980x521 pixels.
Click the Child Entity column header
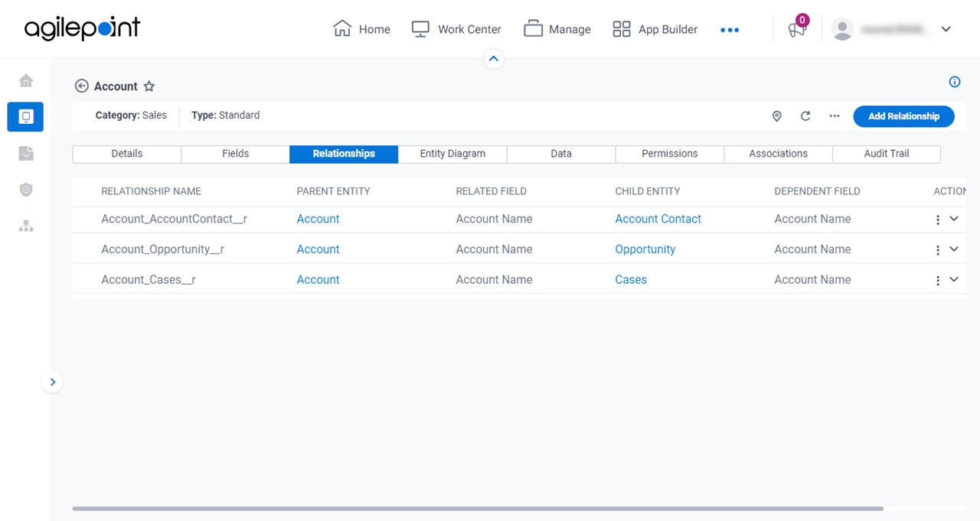pyautogui.click(x=648, y=191)
